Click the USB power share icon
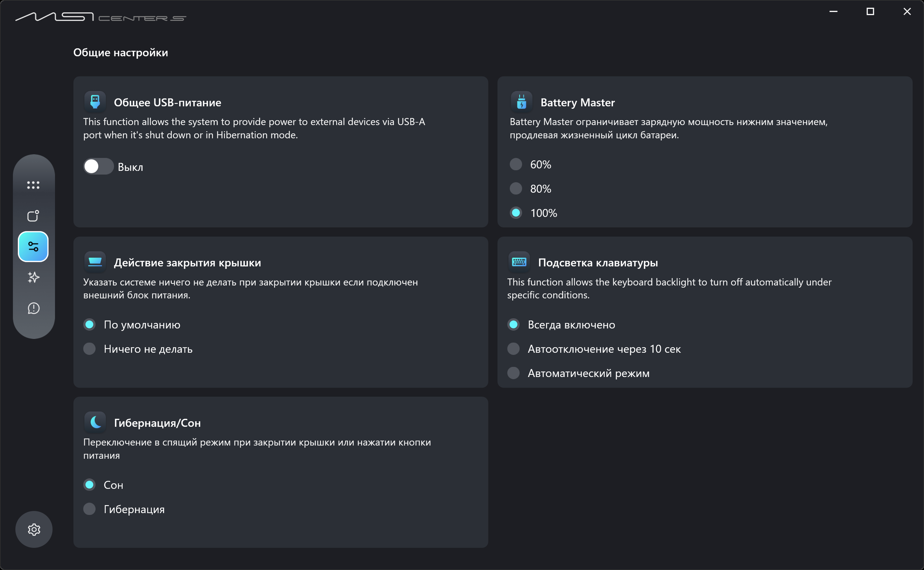 coord(95,102)
